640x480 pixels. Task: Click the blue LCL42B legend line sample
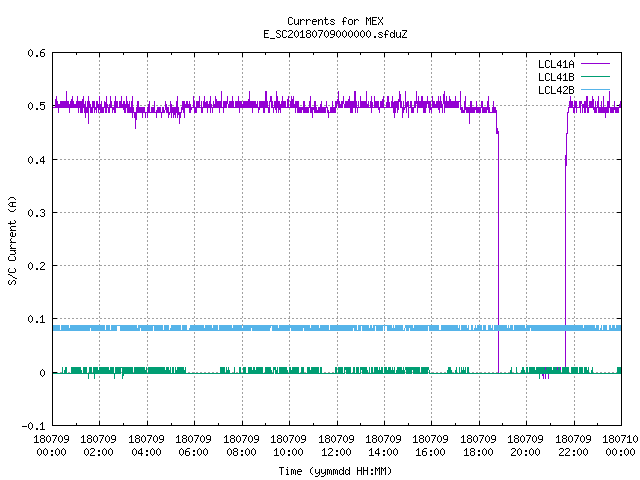tap(595, 89)
